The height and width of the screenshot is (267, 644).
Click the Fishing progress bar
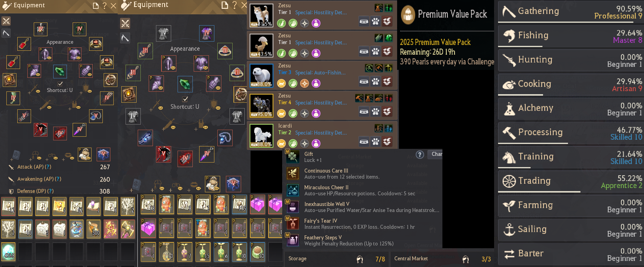tap(570, 46)
